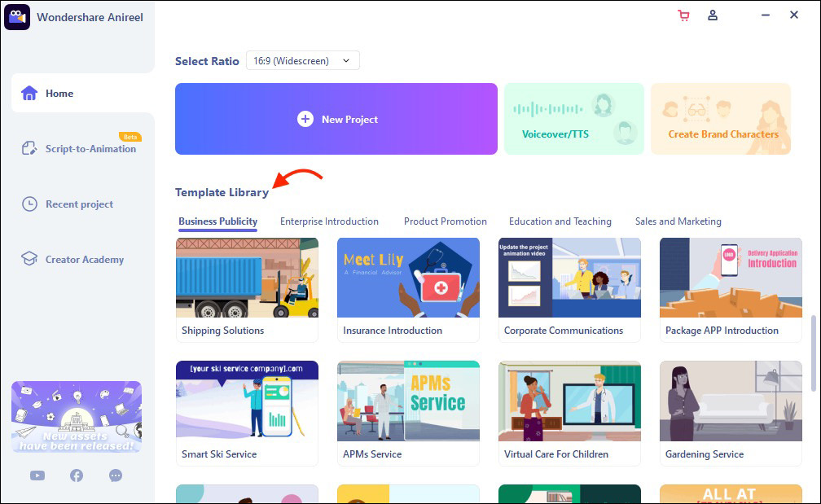Click the Corporate Communications caption text
The image size is (821, 504).
point(564,331)
